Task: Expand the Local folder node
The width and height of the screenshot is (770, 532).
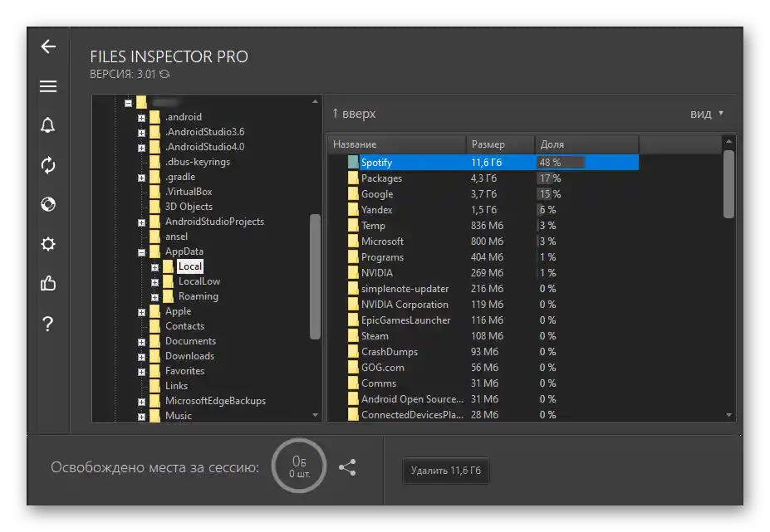Action: coord(154,267)
